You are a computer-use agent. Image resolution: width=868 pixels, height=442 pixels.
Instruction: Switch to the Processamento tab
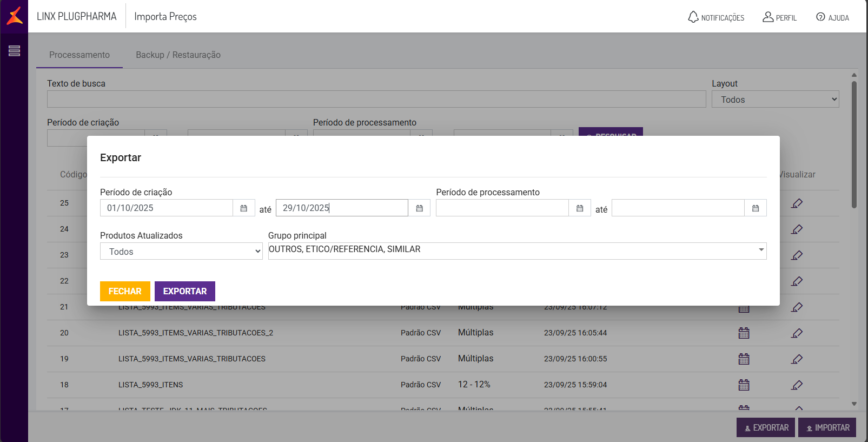pos(79,55)
